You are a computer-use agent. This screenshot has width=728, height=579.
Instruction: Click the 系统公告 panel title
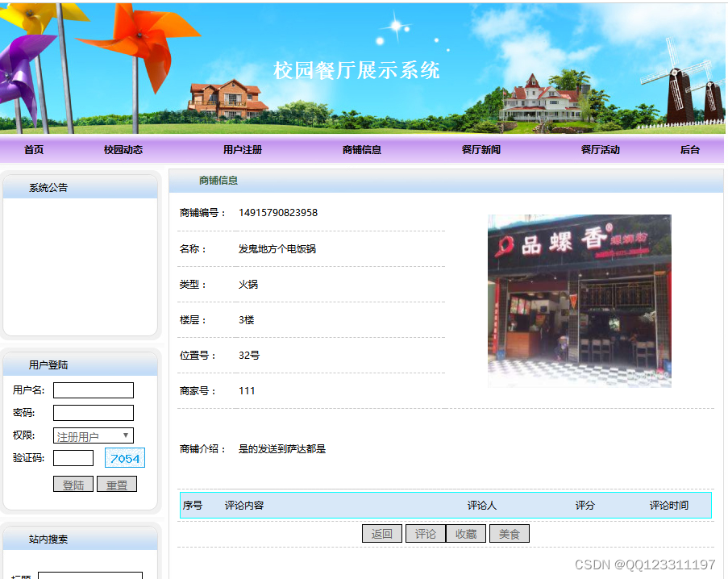click(x=48, y=188)
